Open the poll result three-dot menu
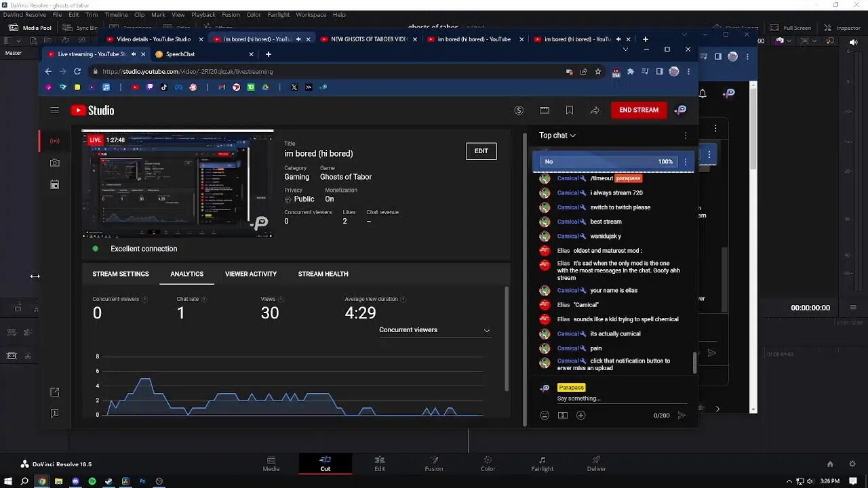 coord(686,161)
